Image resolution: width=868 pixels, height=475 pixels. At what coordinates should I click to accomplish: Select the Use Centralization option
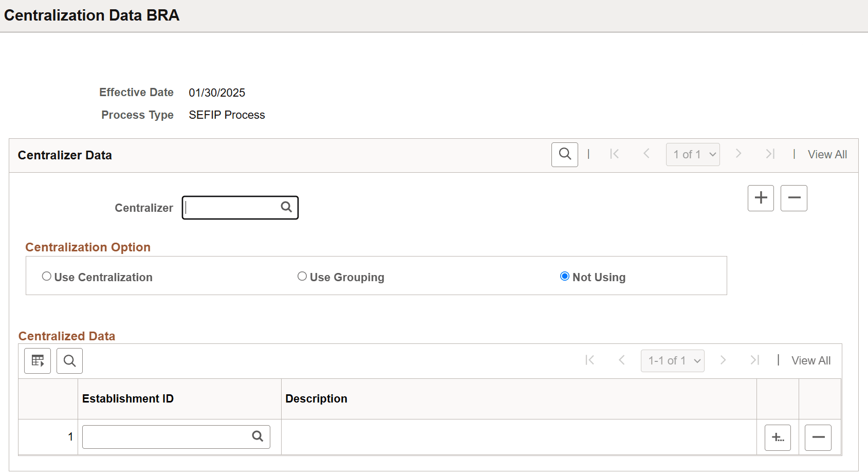47,276
